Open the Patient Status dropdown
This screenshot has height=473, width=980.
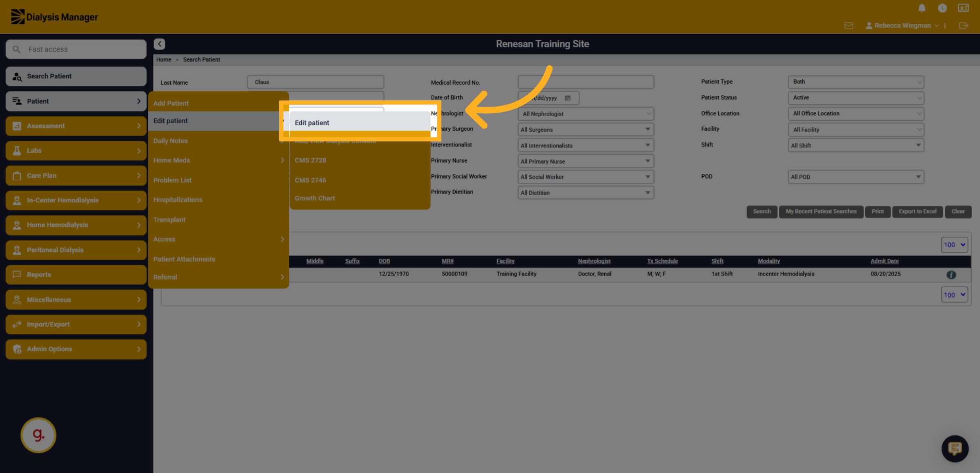(856, 98)
